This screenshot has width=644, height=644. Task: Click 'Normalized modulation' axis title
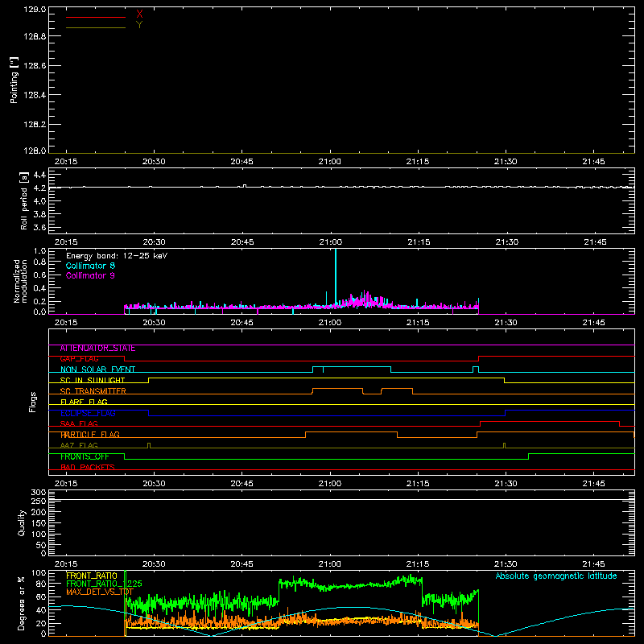[x=20, y=281]
